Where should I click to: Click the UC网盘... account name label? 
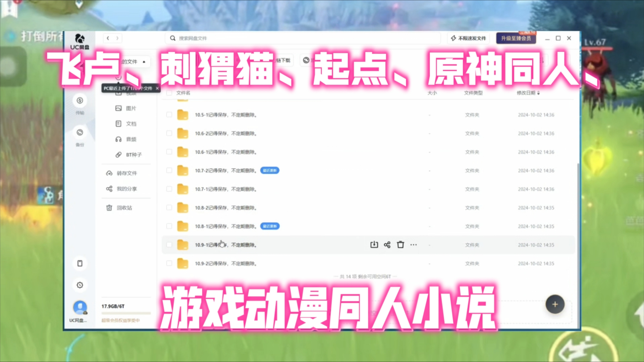pos(78,320)
